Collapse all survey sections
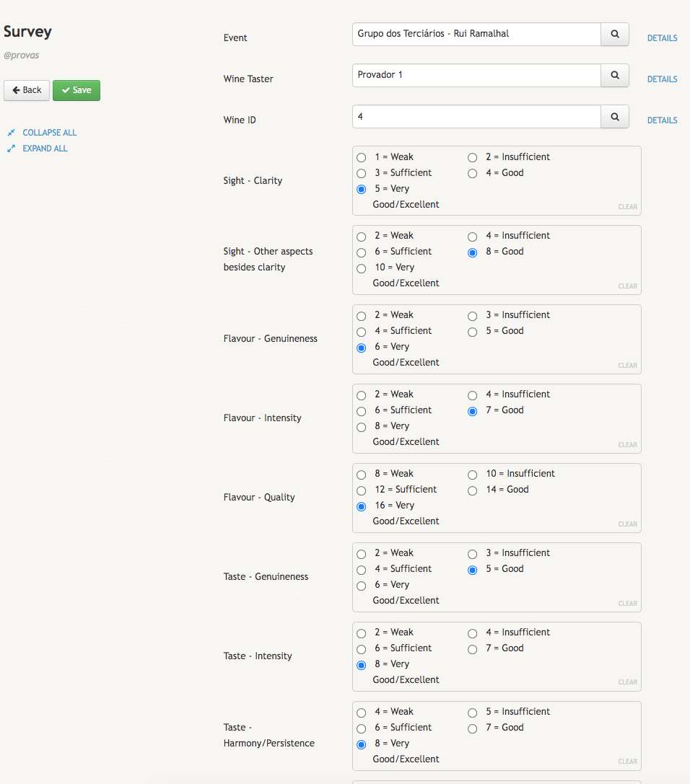Screen dimensions: 690x784 [49, 133]
